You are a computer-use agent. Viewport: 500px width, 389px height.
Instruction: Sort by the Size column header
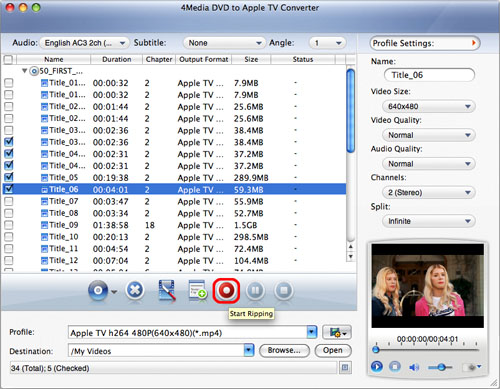(251, 59)
